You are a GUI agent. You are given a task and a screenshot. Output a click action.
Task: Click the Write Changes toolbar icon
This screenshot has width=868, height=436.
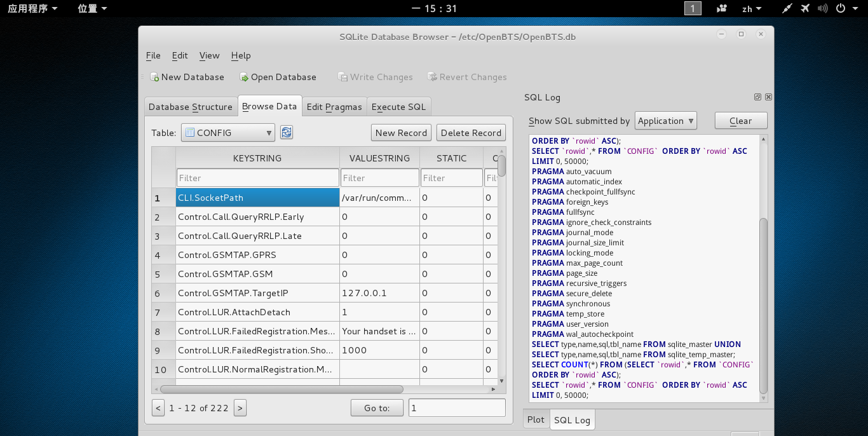(x=342, y=77)
